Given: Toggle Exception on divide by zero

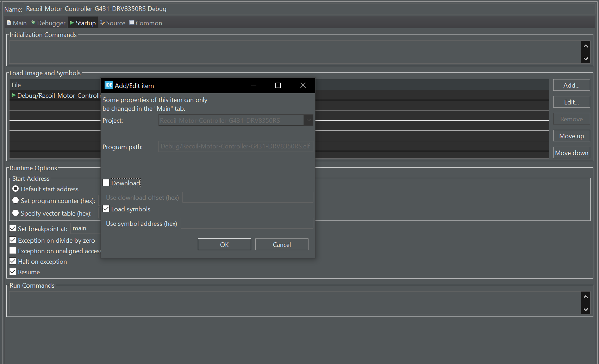Looking at the screenshot, I should coord(13,240).
